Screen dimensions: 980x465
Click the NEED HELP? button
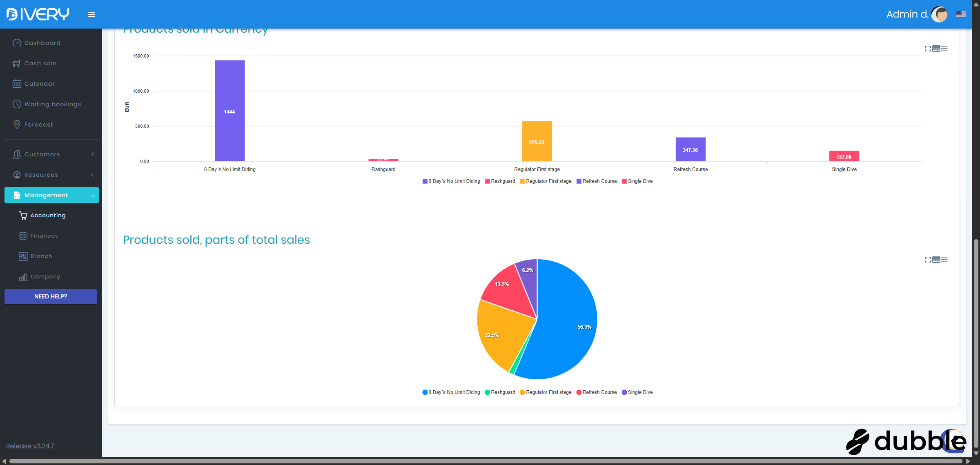[51, 296]
